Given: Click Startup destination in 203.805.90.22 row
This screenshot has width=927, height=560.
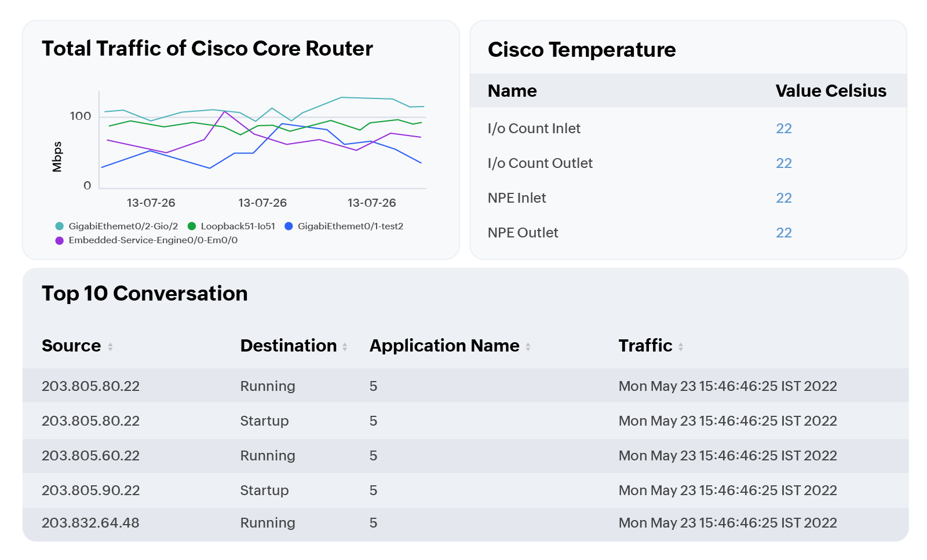Looking at the screenshot, I should pyautogui.click(x=264, y=491).
